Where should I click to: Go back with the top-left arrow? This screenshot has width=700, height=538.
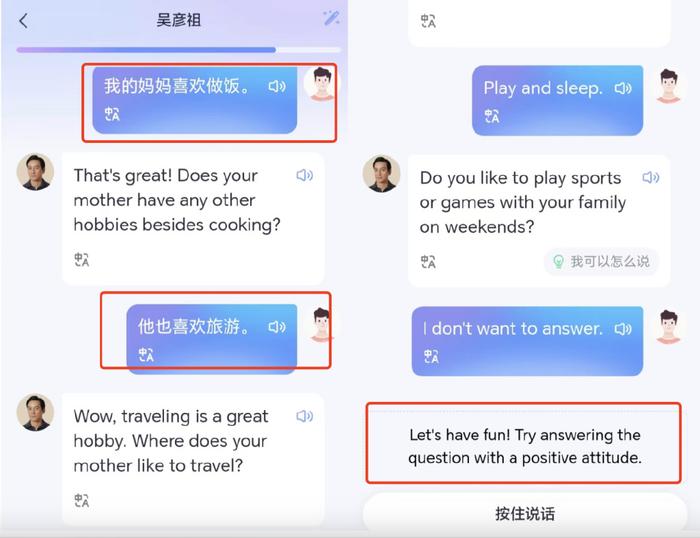(24, 21)
